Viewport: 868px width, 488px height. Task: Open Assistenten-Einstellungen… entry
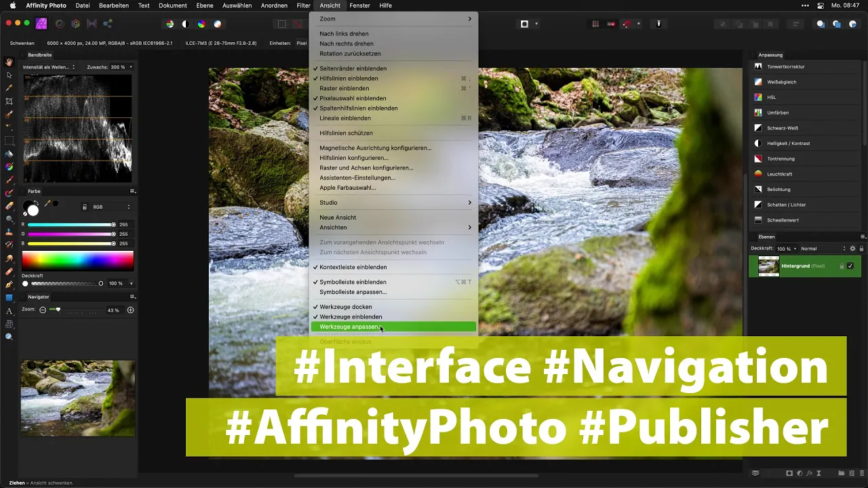[393, 178]
